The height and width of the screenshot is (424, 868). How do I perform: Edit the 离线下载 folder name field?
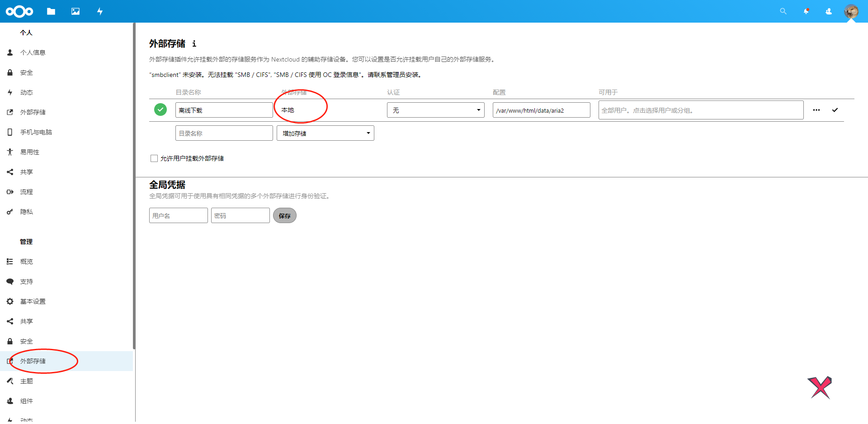coord(224,110)
